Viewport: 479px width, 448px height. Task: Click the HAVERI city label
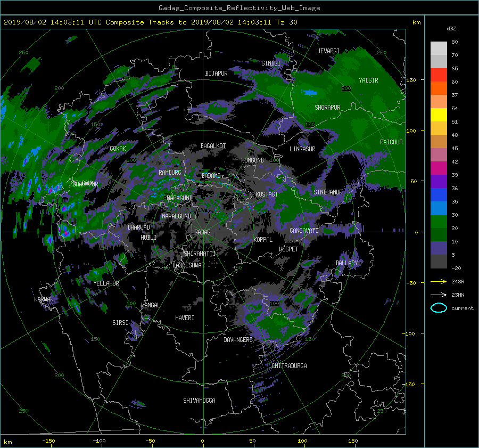[185, 318]
